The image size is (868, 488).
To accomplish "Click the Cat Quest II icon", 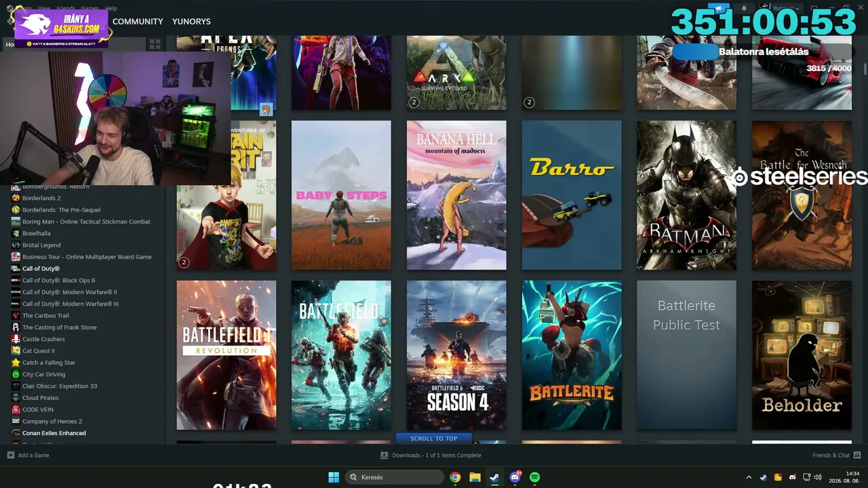I will pyautogui.click(x=16, y=350).
